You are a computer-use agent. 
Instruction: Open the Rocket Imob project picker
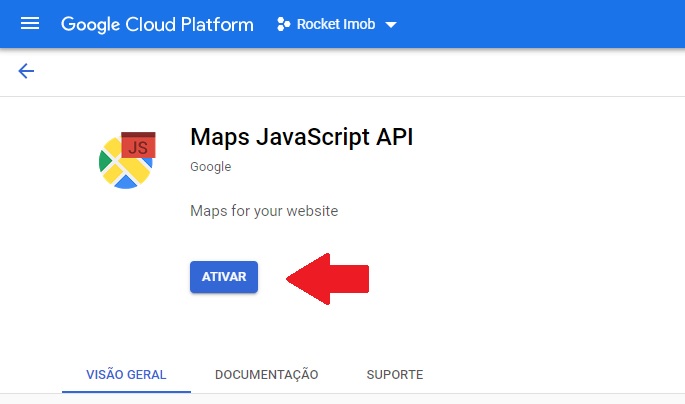(x=336, y=24)
